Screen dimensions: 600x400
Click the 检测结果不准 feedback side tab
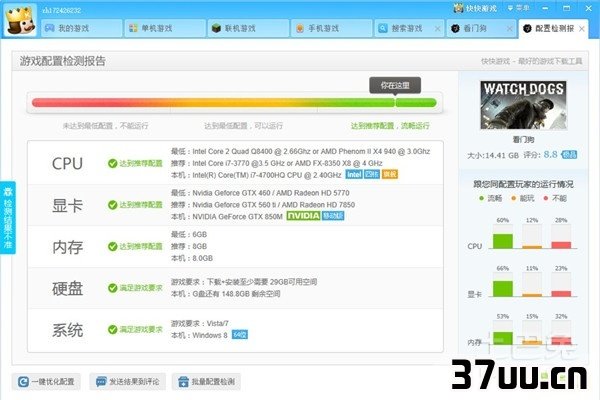point(8,217)
